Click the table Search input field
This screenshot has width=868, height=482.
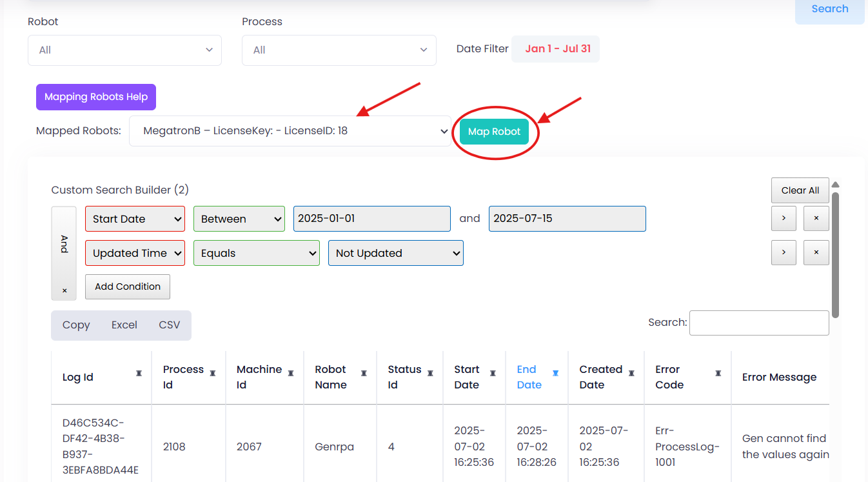(758, 323)
